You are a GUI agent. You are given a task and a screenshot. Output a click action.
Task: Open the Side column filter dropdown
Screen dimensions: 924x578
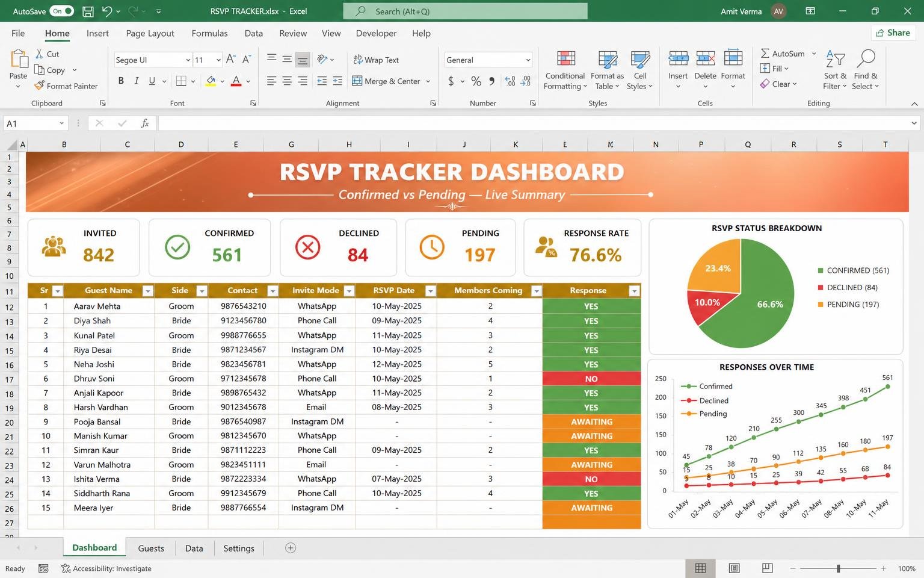[202, 291]
